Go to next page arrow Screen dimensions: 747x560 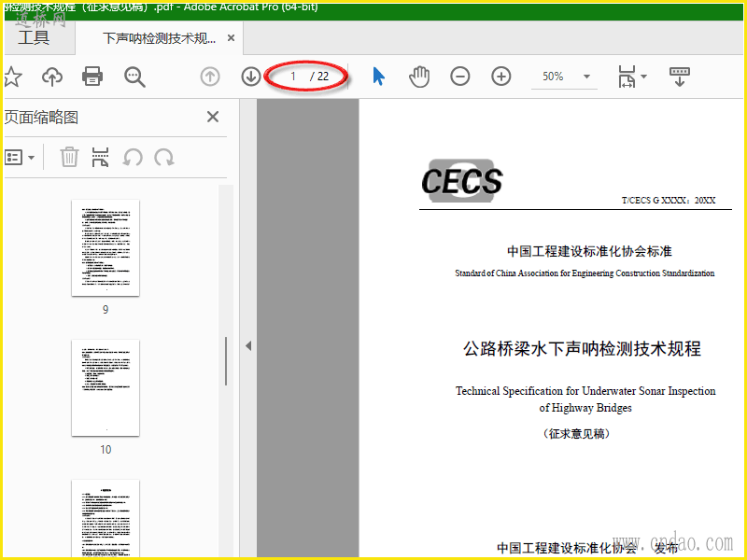pyautogui.click(x=251, y=77)
